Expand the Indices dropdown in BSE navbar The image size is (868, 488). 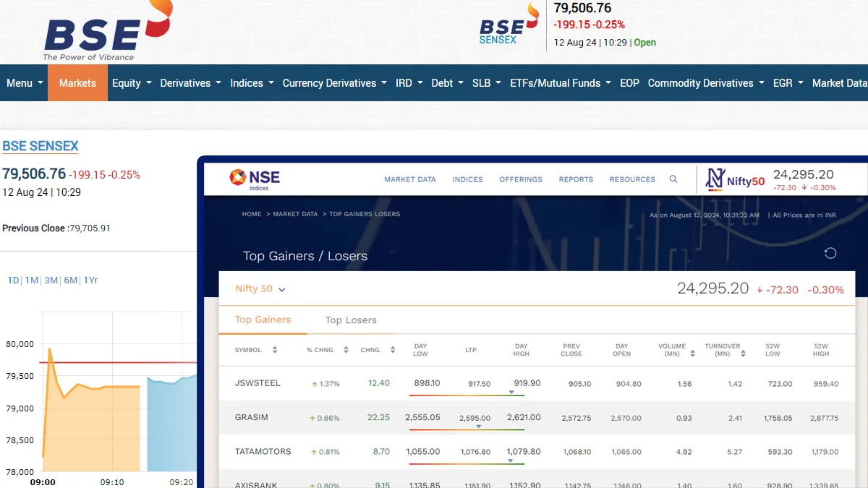(x=252, y=83)
